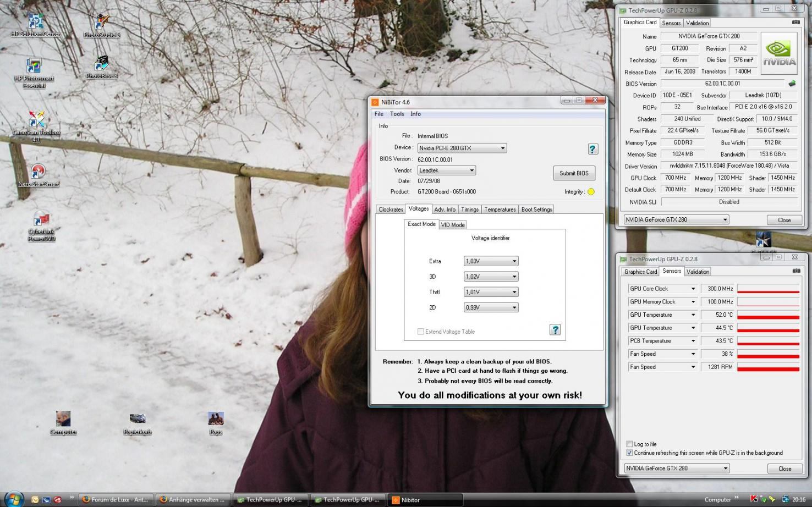Click the BIOS save chip icon in GPU-Z
Viewport: 812px width, 507px height.
(x=792, y=84)
